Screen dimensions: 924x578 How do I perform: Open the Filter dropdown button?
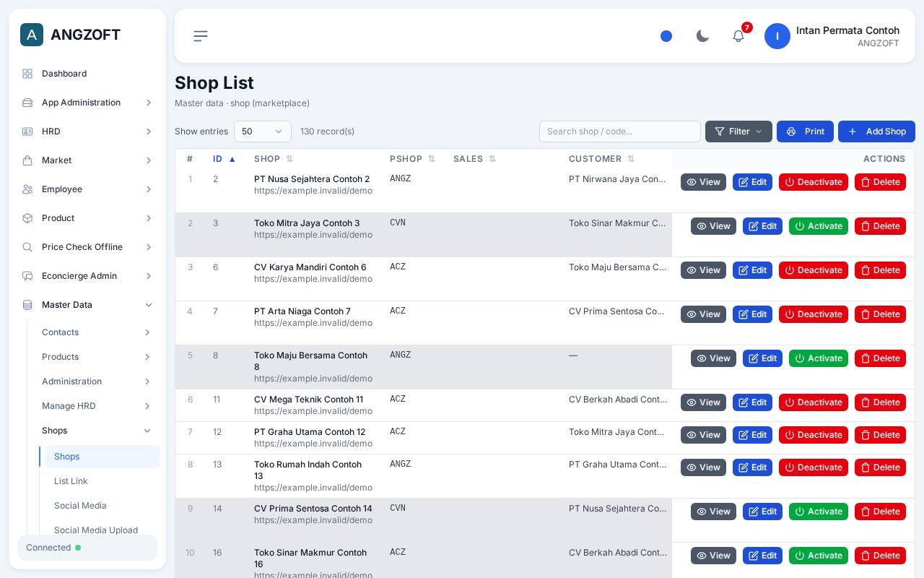[x=738, y=131]
